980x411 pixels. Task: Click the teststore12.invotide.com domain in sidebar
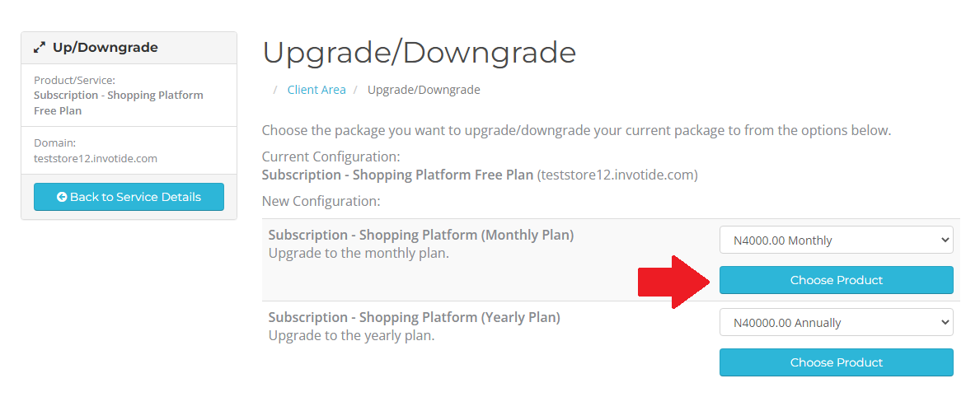(x=96, y=158)
